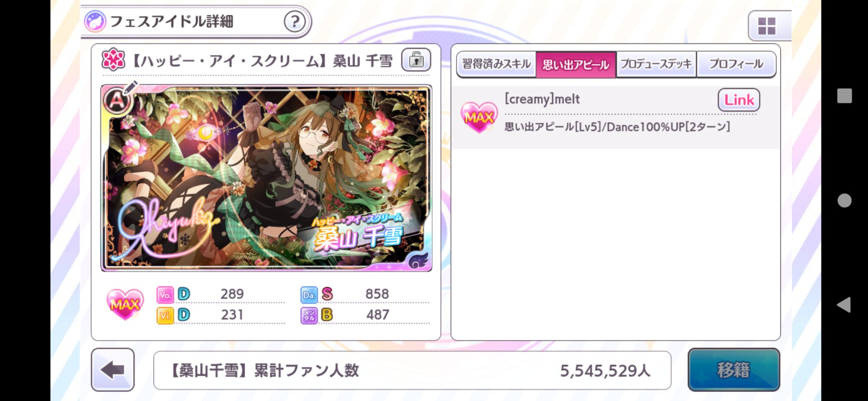Click the MAX heart beside [creamy]melt

[479, 116]
